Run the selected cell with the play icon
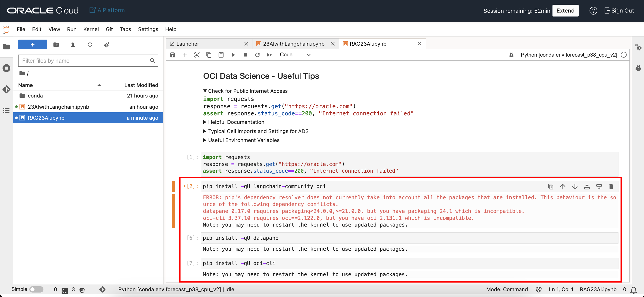The width and height of the screenshot is (644, 297). [233, 55]
